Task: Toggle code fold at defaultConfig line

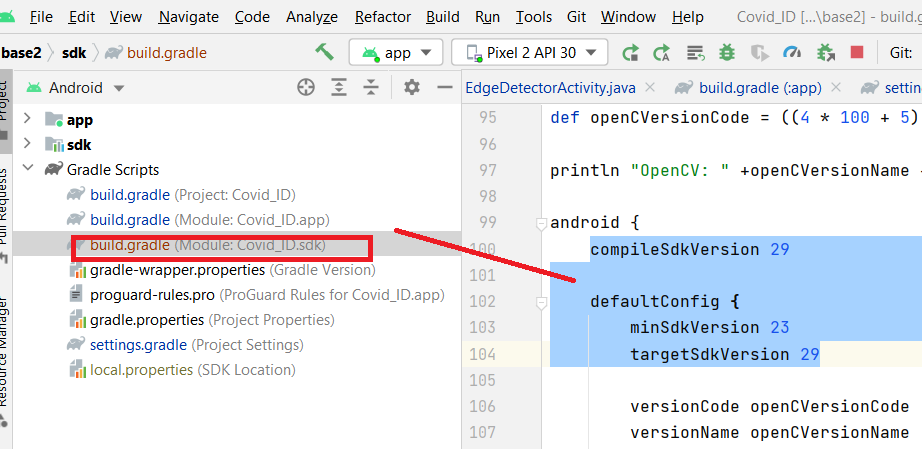Action: click(540, 301)
